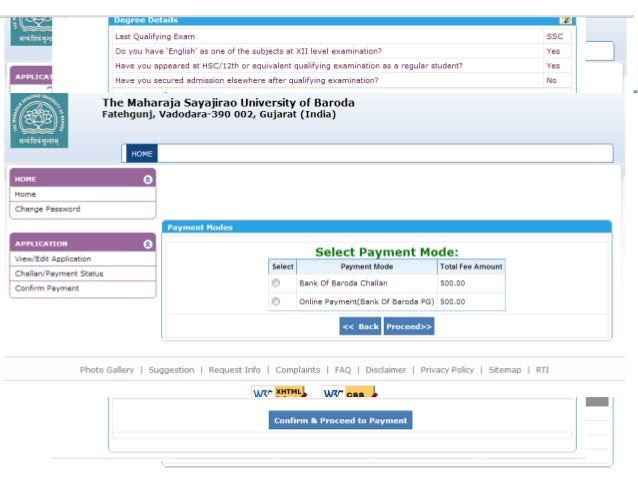Click the Payment Mode column header

[367, 267]
